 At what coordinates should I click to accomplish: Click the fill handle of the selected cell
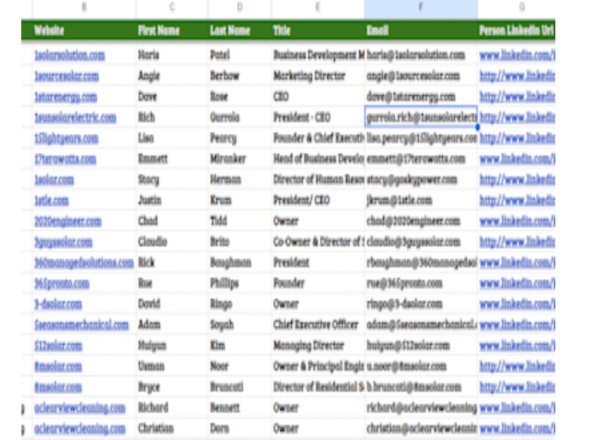point(477,128)
